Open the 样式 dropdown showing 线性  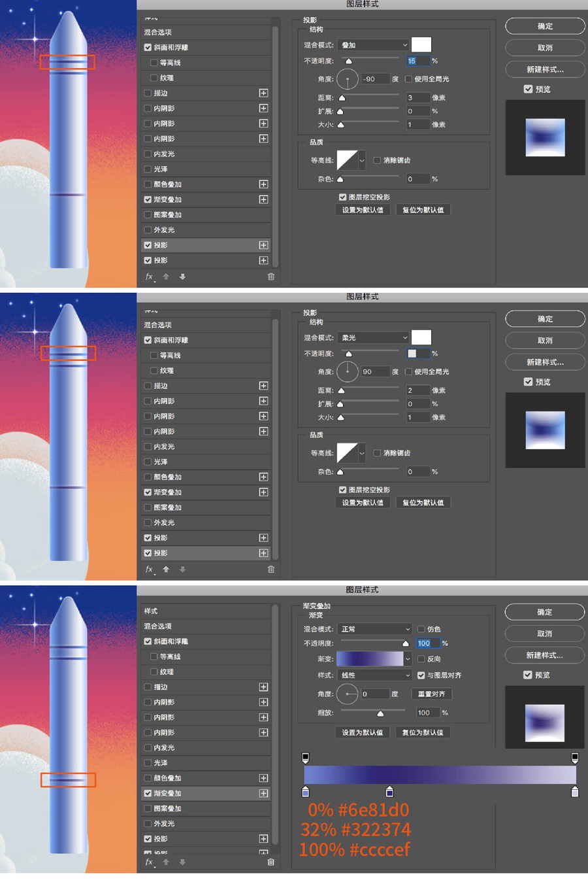(x=376, y=675)
